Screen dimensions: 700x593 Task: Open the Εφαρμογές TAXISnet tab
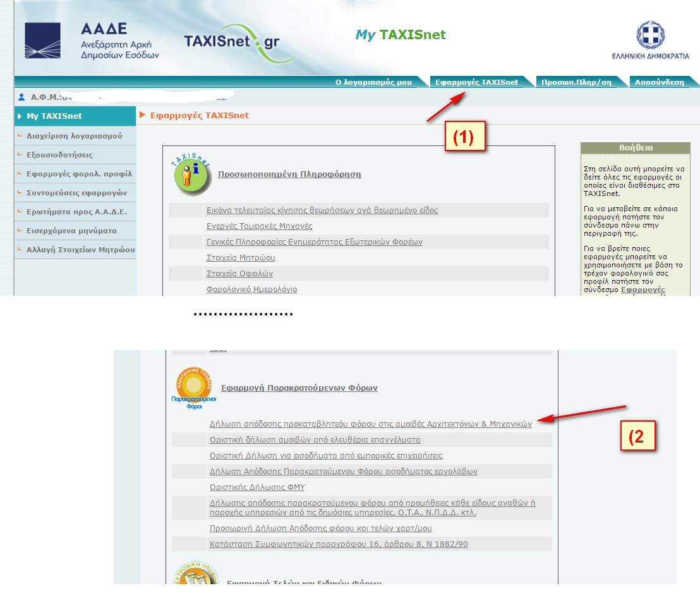pos(477,82)
